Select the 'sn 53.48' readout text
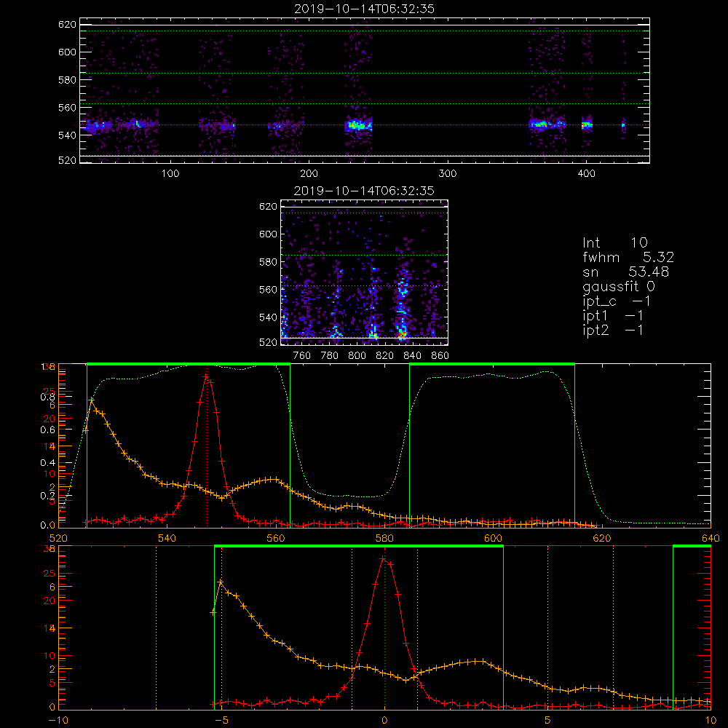This screenshot has height=728, width=728. [x=626, y=272]
